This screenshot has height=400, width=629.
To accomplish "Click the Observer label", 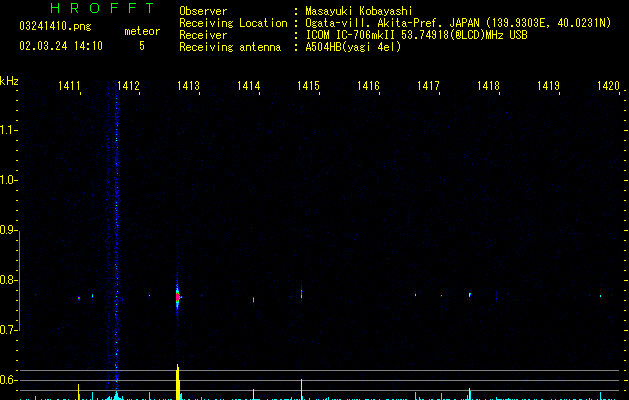I will click(203, 11).
